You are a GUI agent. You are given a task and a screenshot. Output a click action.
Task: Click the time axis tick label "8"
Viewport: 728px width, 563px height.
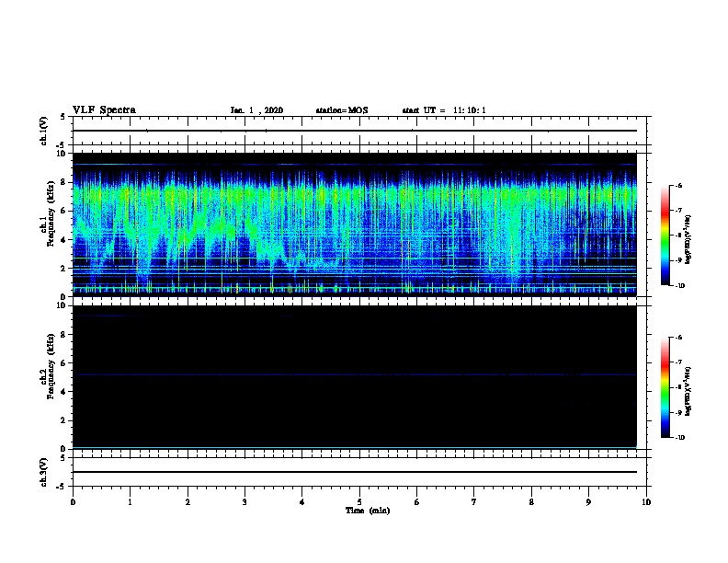(x=531, y=502)
